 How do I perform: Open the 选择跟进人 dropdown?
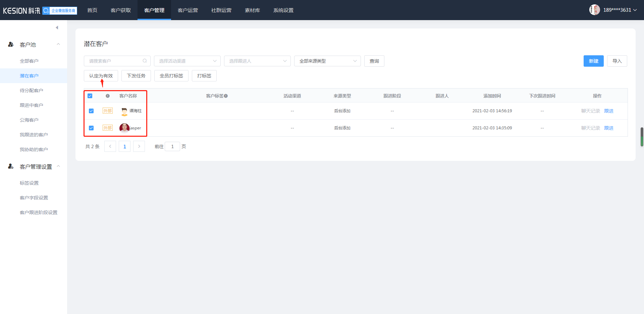pos(257,61)
